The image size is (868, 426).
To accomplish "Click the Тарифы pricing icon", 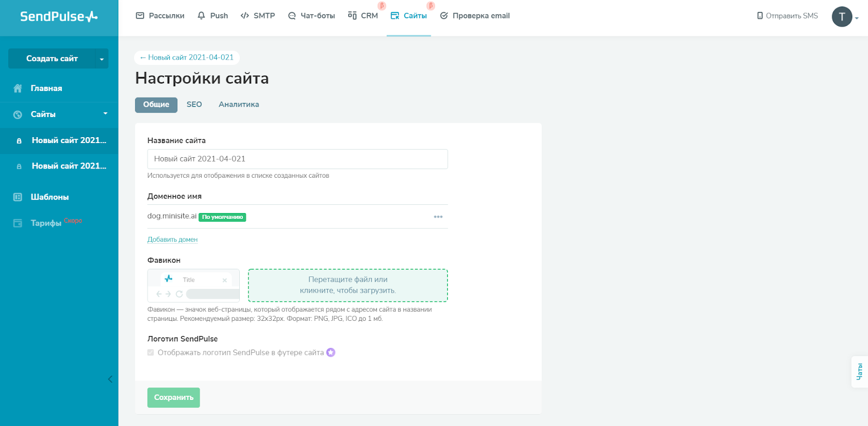I will tap(18, 223).
